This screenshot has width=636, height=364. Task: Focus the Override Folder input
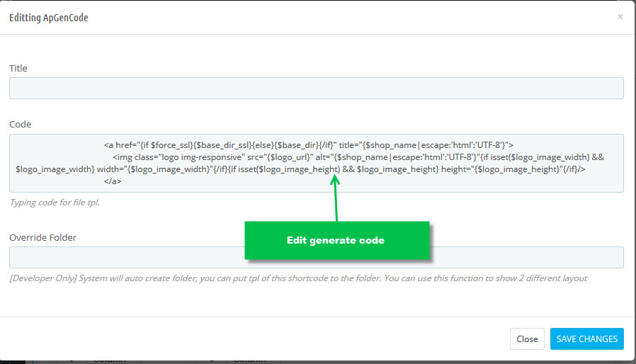click(x=317, y=257)
